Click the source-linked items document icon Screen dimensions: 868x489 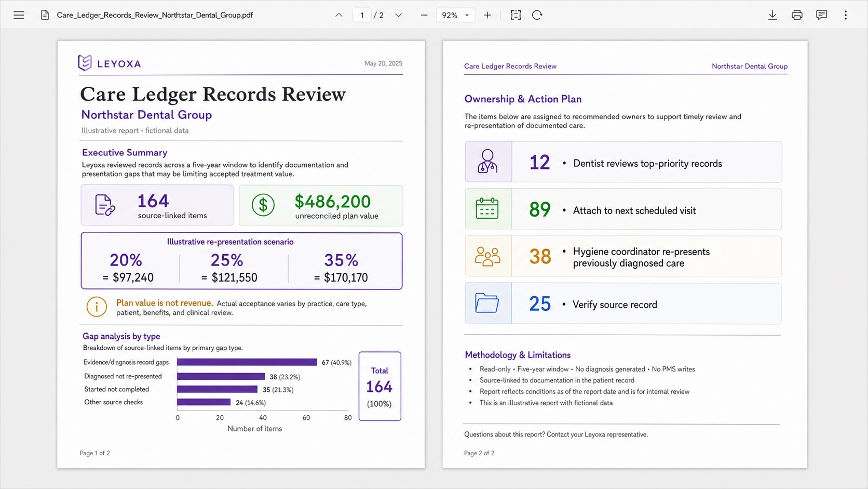coord(105,205)
